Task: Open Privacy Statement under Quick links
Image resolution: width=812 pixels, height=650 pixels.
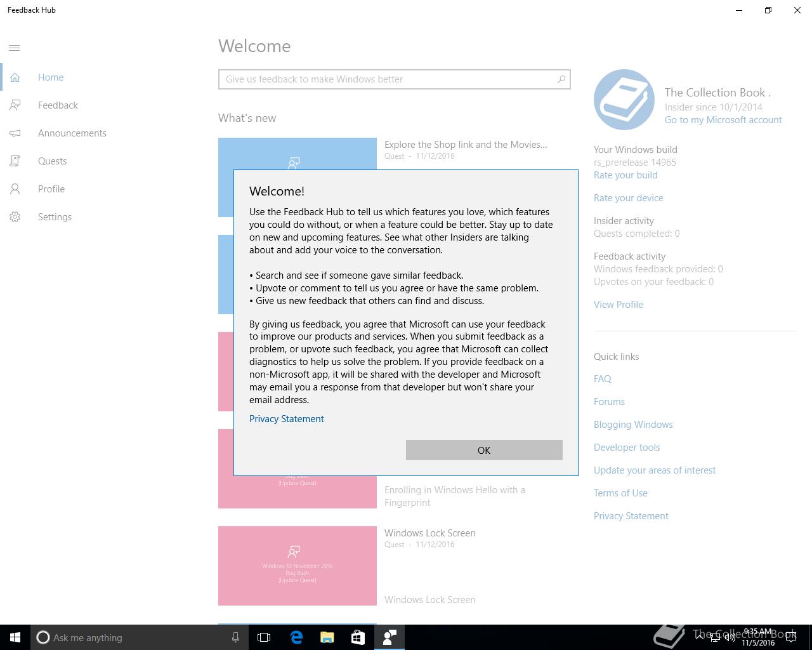Action: pyautogui.click(x=631, y=516)
